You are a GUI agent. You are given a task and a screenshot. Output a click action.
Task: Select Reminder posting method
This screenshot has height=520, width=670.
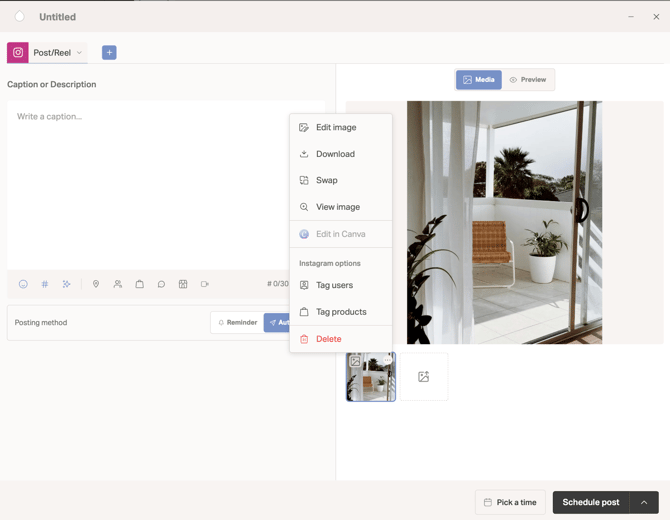point(238,323)
